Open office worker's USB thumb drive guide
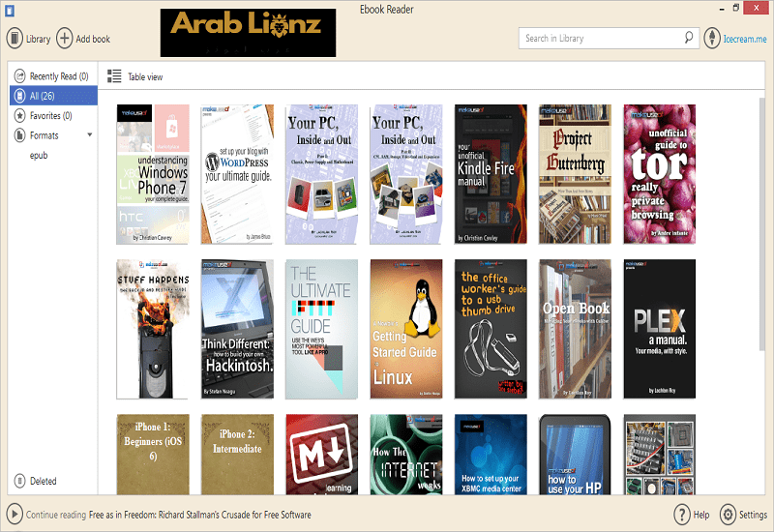The width and height of the screenshot is (774, 532). point(491,329)
